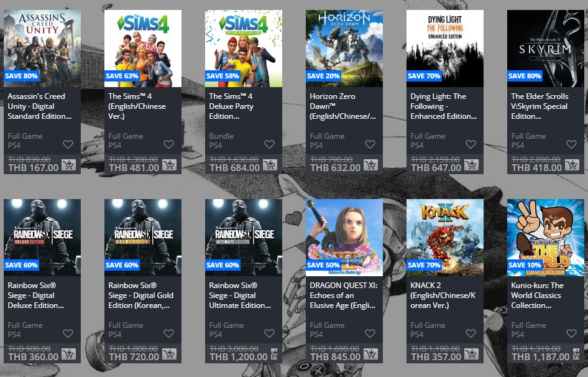Wishlist Assassin's Creed Unity with heart icon
This screenshot has height=377, width=588.
coord(68,144)
